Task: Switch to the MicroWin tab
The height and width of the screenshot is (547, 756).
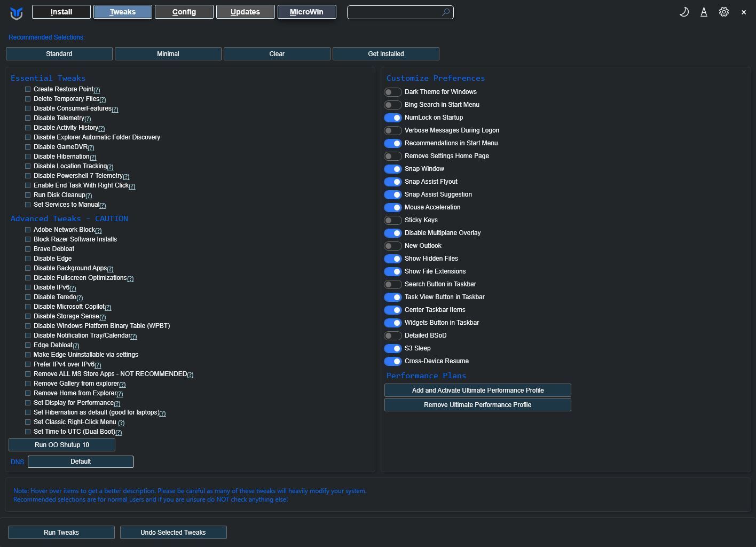Action: (306, 12)
